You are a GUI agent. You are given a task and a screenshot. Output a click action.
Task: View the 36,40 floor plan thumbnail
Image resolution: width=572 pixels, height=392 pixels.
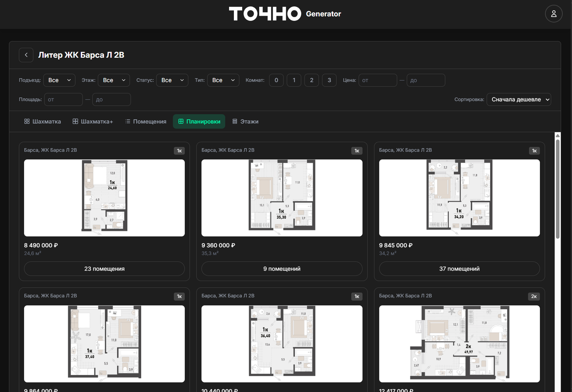(x=282, y=344)
